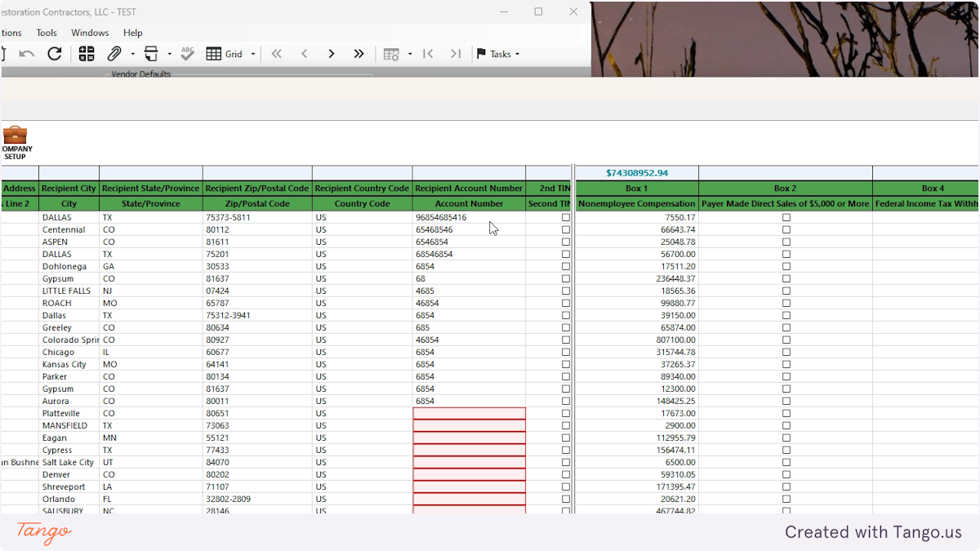Select state cell GA for Dohlonega
Screen dimensions: 980x551
151,266
